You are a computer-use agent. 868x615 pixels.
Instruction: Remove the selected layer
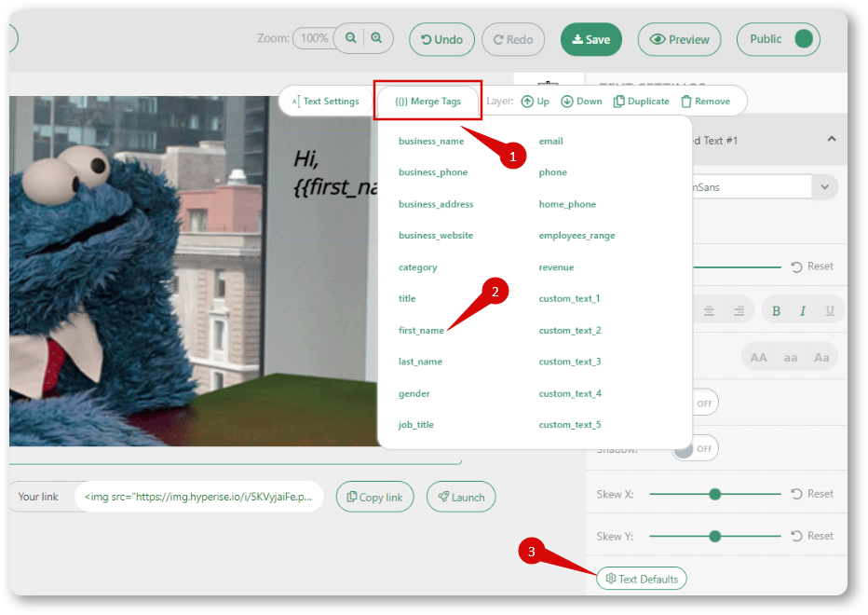click(705, 102)
